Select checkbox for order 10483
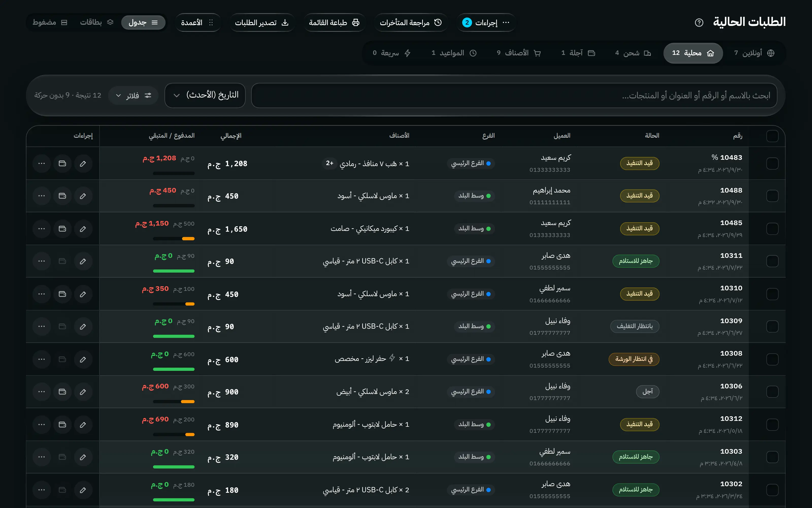The height and width of the screenshot is (508, 812). click(772, 164)
